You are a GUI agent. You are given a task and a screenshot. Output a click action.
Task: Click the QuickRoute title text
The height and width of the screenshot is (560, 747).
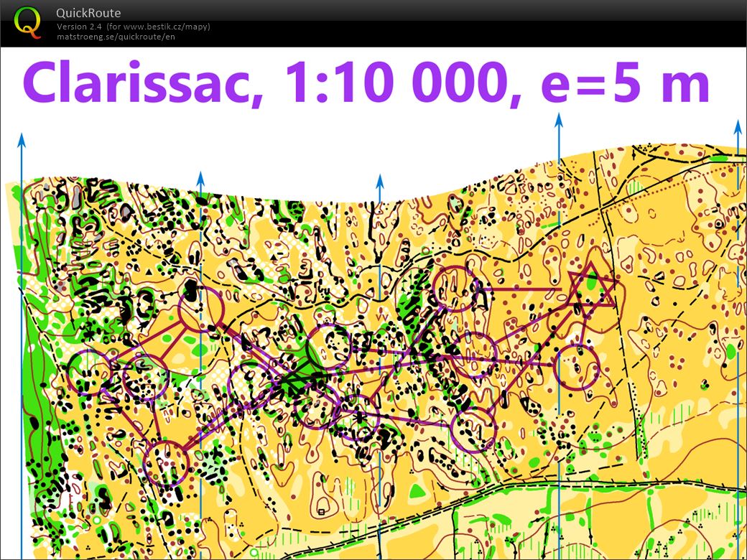pyautogui.click(x=88, y=13)
